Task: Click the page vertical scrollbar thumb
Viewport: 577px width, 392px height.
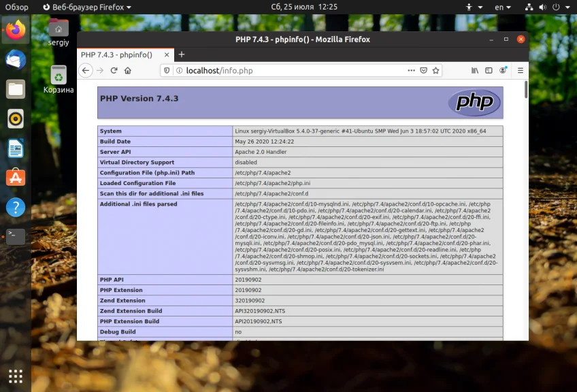Action: click(526, 89)
